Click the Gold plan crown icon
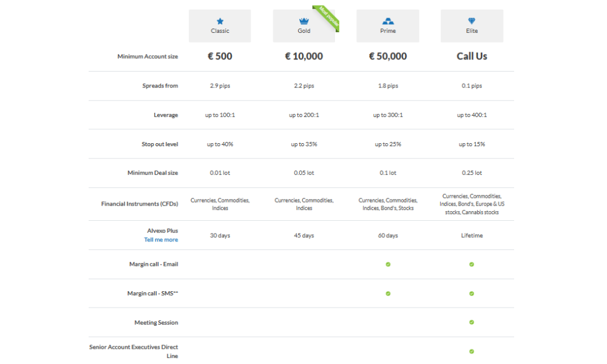Screen dimensions: 607x364 click(x=303, y=21)
